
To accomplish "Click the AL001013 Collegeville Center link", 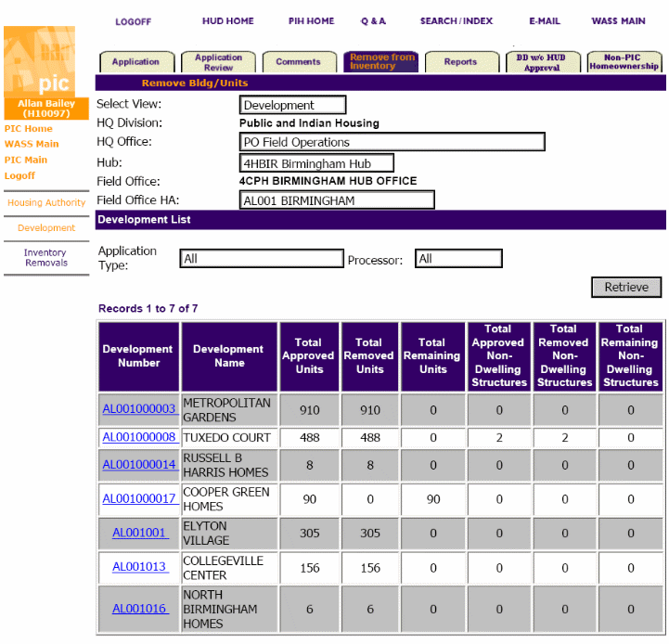I will pos(139,567).
